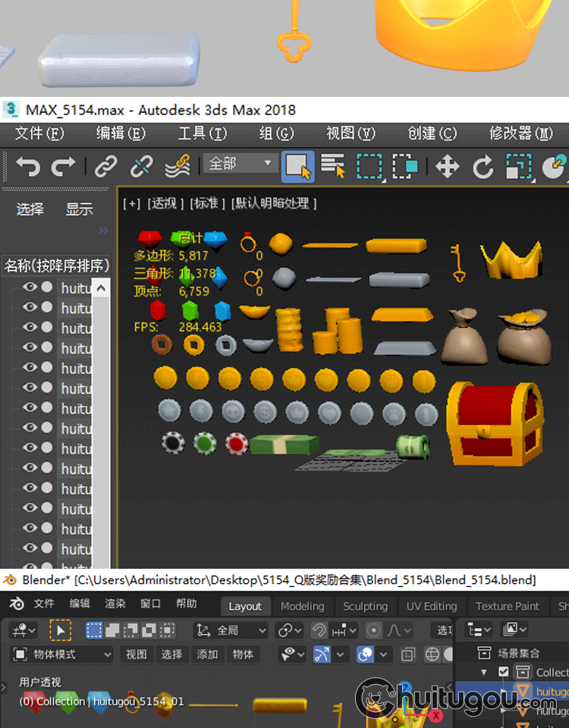Open the 全部 selection filter dropdown
The height and width of the screenshot is (728, 569).
tap(240, 163)
